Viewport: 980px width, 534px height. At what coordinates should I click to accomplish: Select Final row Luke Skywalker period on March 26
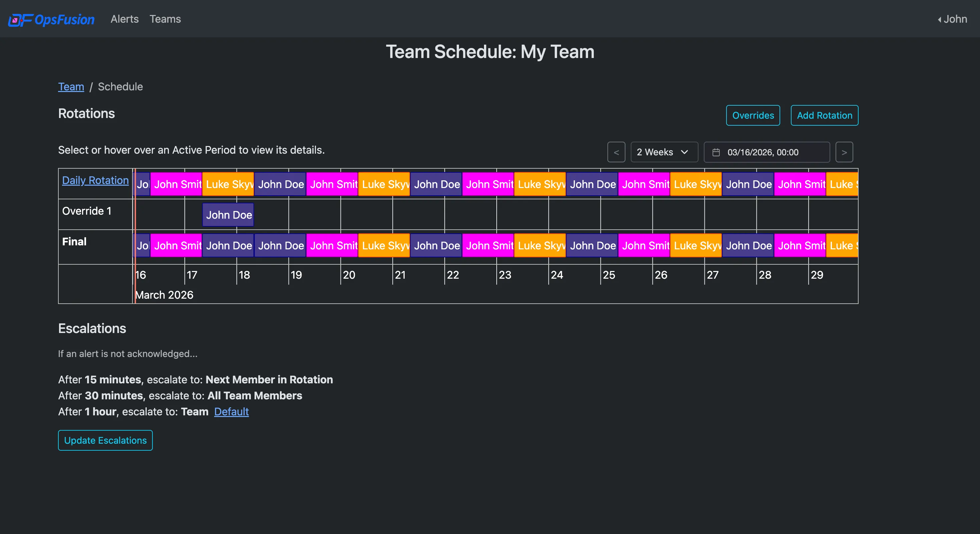click(696, 246)
